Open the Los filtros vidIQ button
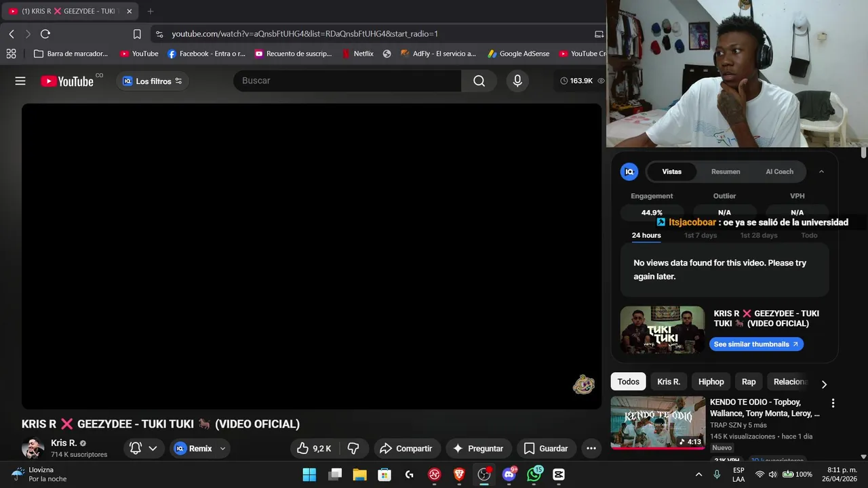Viewport: 868px width, 488px height. [153, 81]
